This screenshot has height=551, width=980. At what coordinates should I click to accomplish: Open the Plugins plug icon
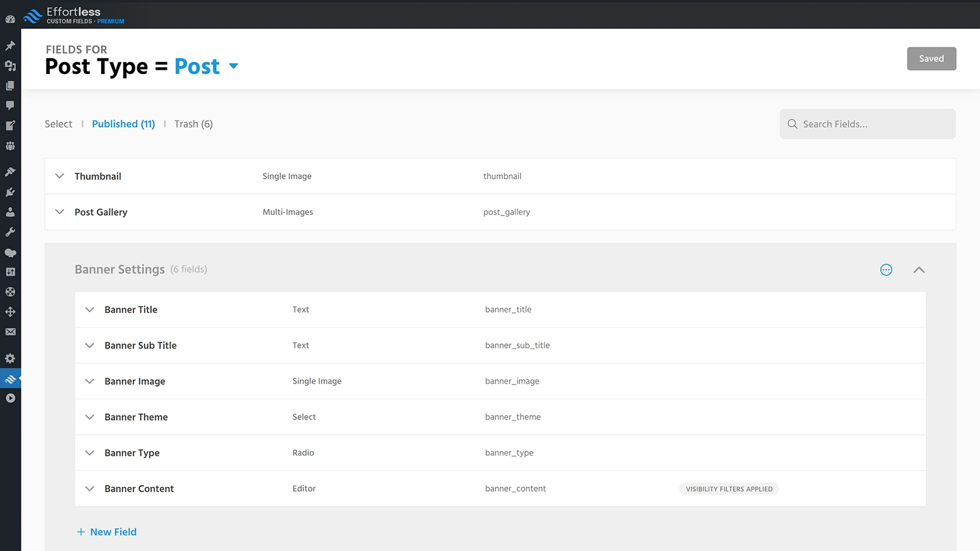(x=10, y=192)
